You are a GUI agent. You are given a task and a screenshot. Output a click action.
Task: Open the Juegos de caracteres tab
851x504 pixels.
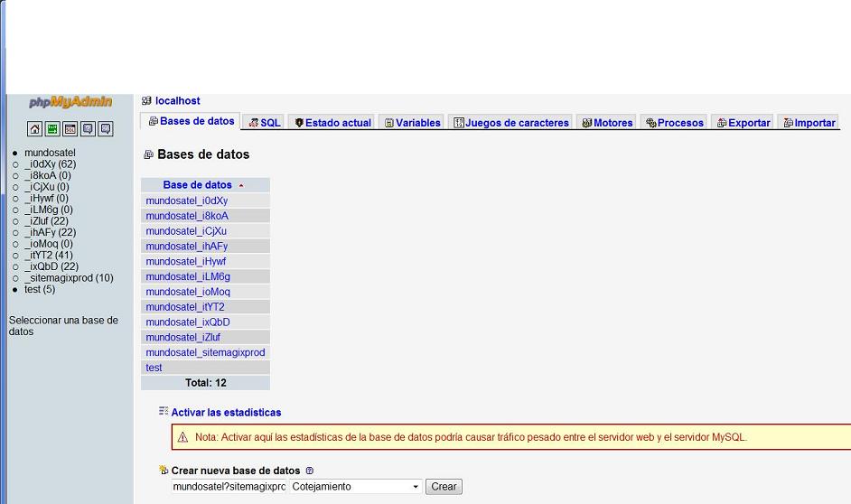click(x=511, y=123)
